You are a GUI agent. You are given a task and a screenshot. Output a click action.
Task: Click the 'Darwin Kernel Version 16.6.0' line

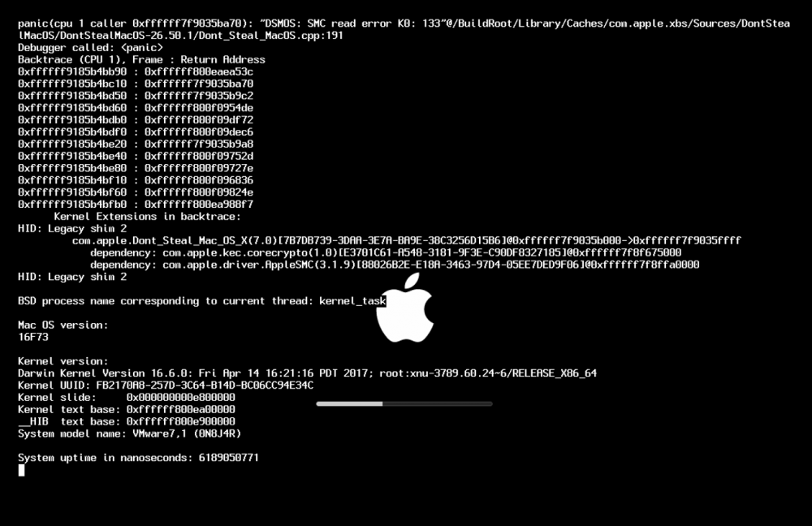pyautogui.click(x=307, y=373)
